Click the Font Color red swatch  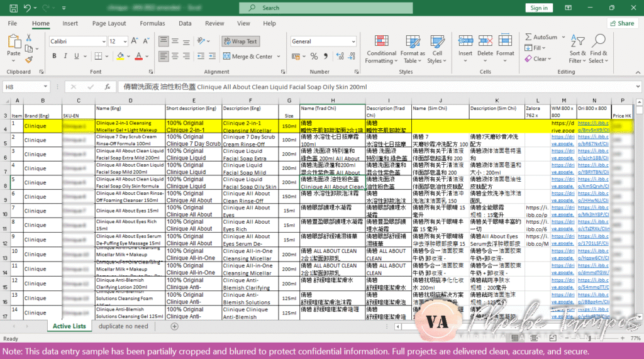pyautogui.click(x=139, y=57)
